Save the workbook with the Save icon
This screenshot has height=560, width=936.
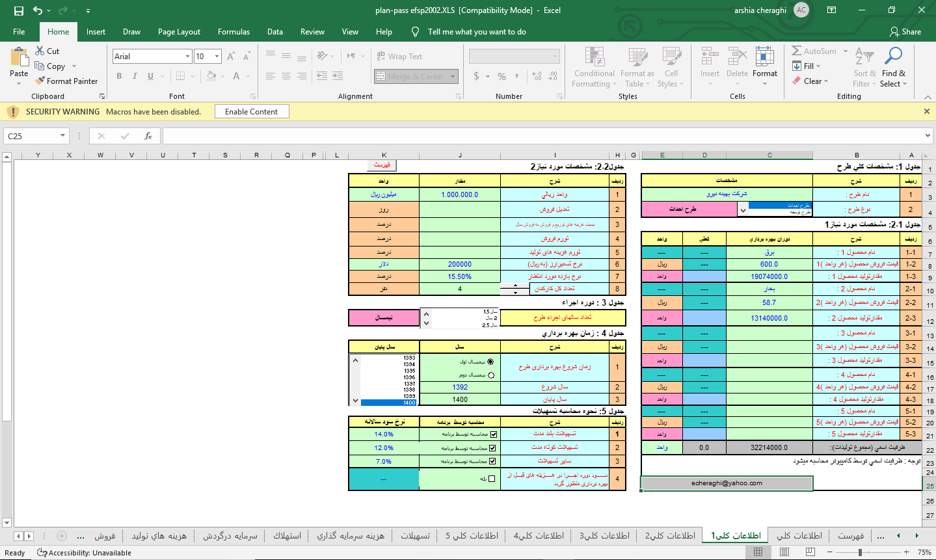point(18,10)
